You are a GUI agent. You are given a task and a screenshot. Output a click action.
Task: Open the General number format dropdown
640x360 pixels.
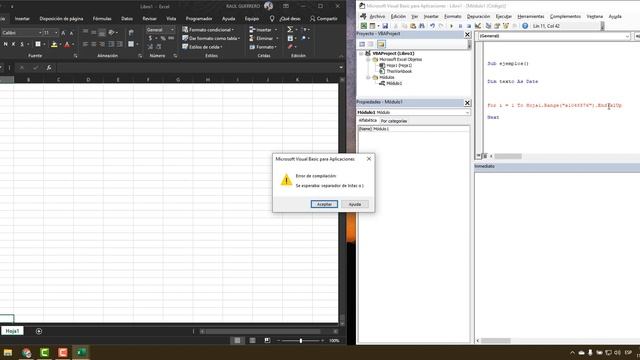pos(172,30)
